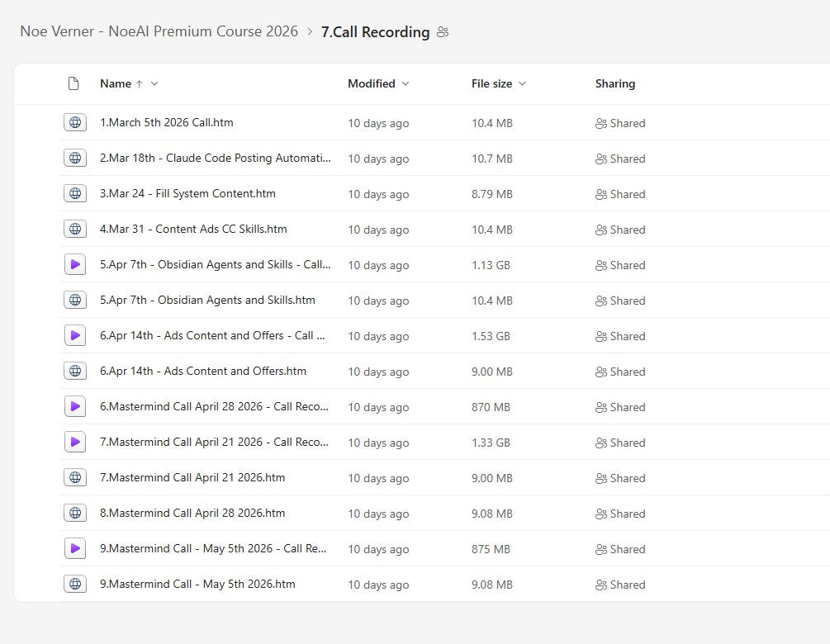The height and width of the screenshot is (644, 830).
Task: Click the 1.53 GB file size cell
Action: [491, 336]
